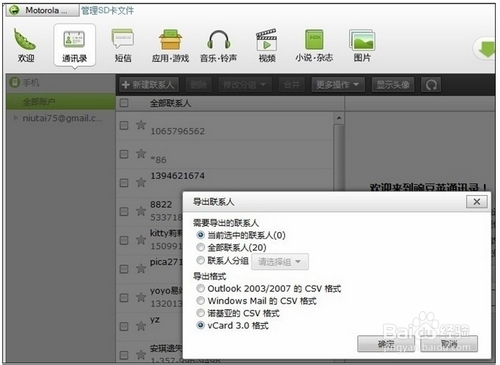Click the 手机 phone icon in sidebar

coord(15,82)
